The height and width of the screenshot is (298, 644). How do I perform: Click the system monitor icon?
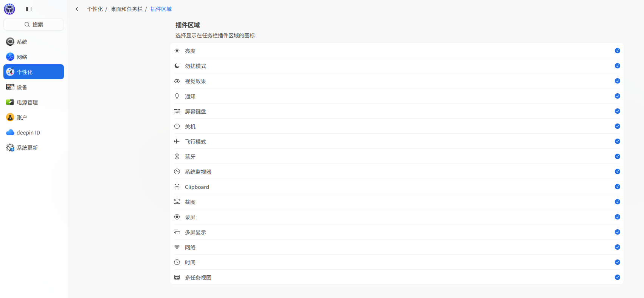click(177, 171)
